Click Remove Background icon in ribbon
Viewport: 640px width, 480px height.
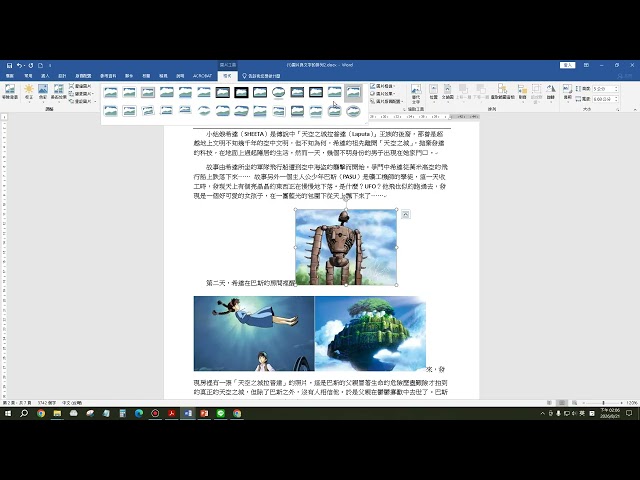tap(10, 92)
